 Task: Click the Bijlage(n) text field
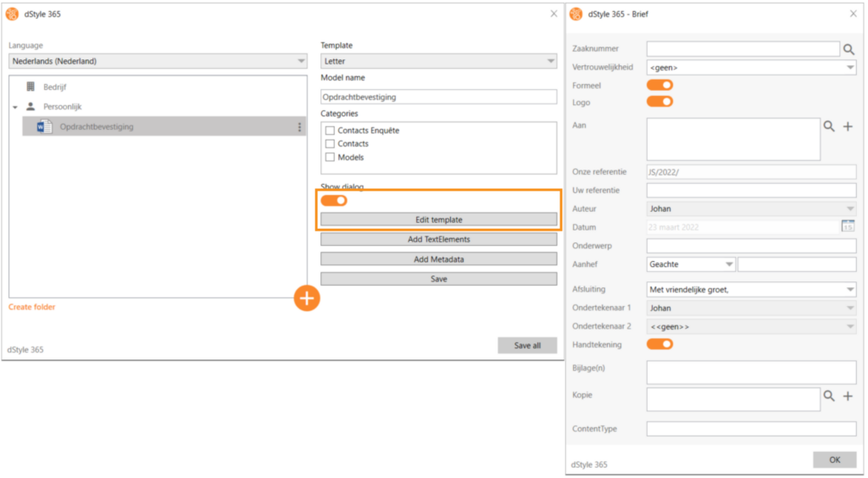tap(751, 372)
